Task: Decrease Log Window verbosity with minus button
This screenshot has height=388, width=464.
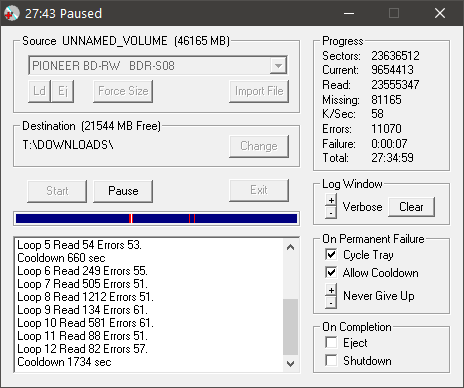Action: (331, 213)
